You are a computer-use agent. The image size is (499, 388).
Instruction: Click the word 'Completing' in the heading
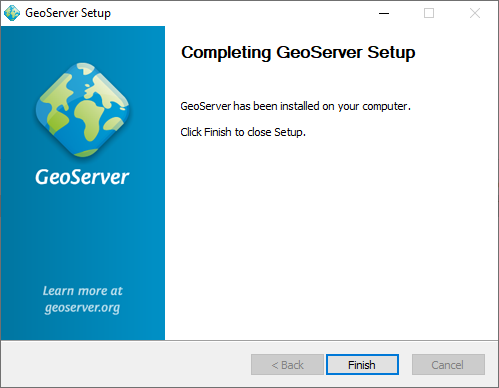coord(226,53)
